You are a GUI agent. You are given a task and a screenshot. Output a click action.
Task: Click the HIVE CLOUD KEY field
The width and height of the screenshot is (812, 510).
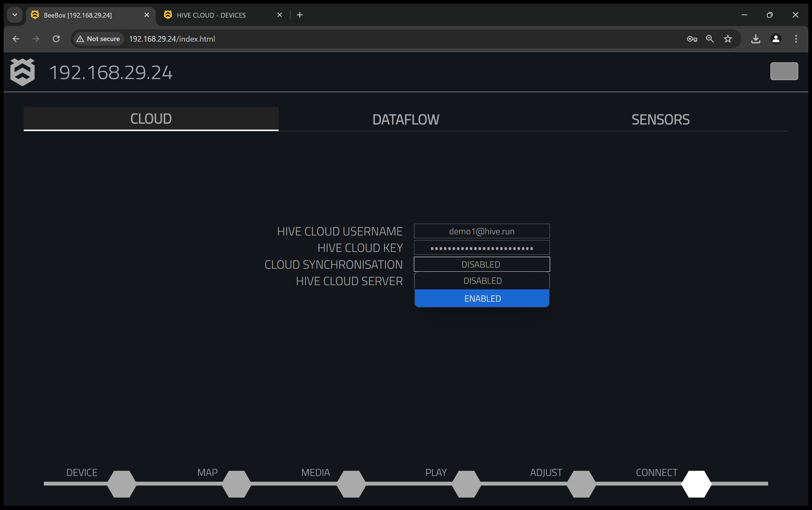click(x=482, y=247)
